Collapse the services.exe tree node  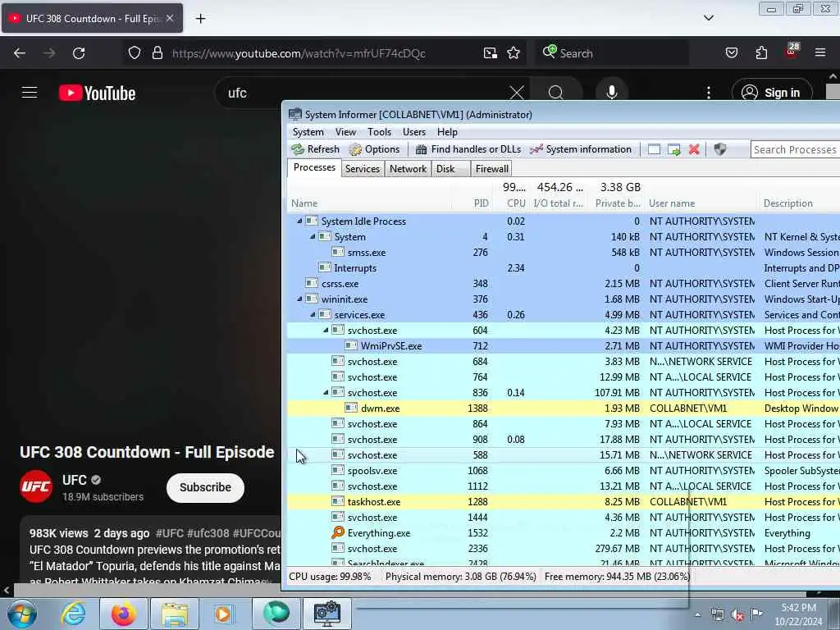313,314
